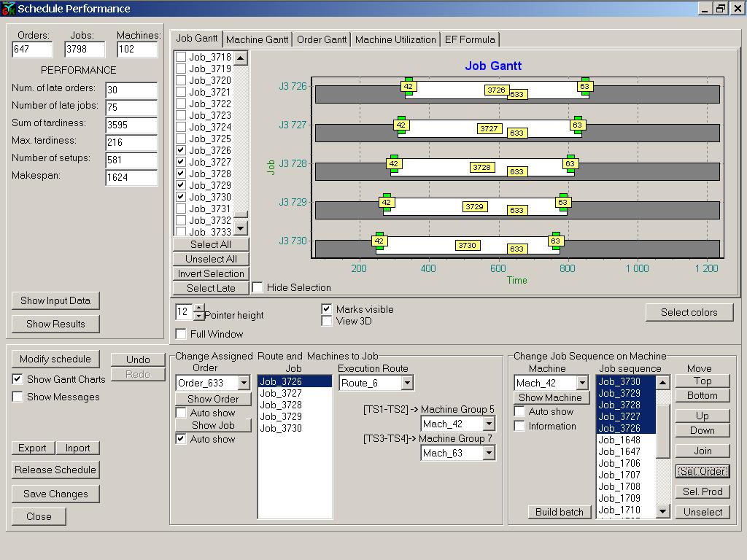747x560 pixels.
Task: Click the Export button
Action: (x=32, y=448)
